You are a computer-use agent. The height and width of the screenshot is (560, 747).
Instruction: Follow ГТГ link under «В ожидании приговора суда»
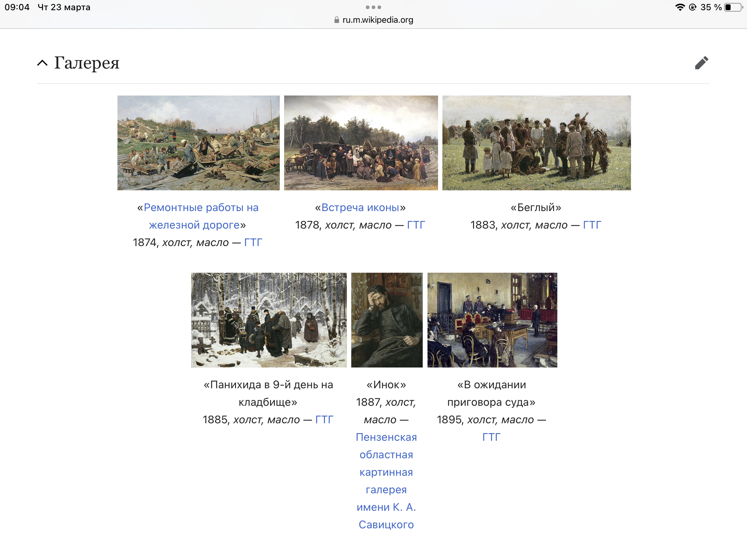(491, 437)
